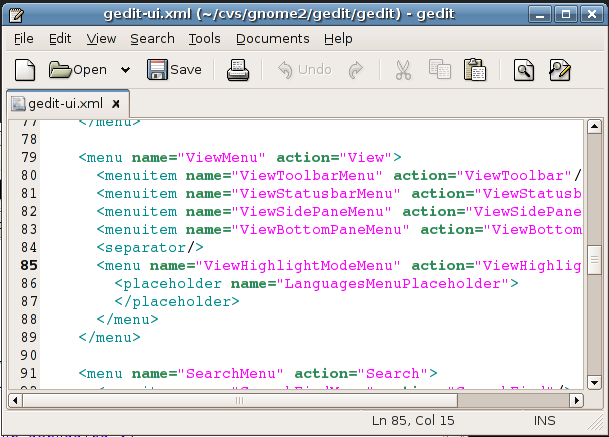Viewport: 609px width, 437px height.
Task: Click the "SearchMenu" string on line 91
Action: [230, 374]
